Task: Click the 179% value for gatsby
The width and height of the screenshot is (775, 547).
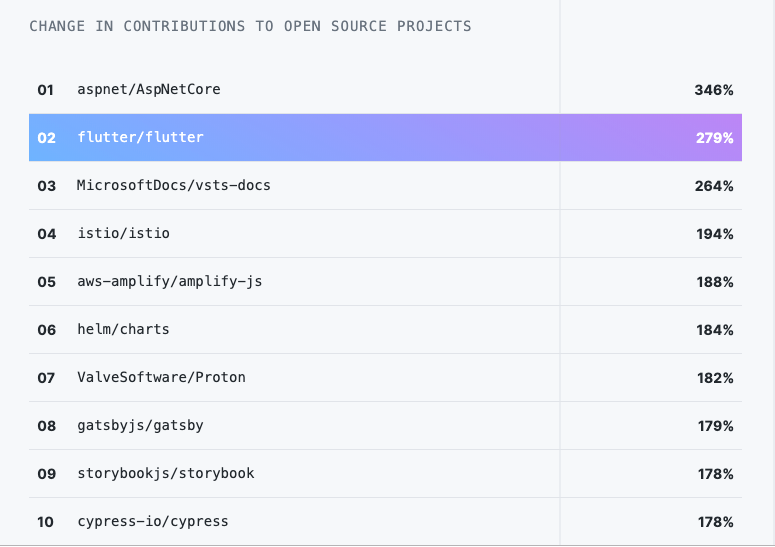Action: point(715,426)
